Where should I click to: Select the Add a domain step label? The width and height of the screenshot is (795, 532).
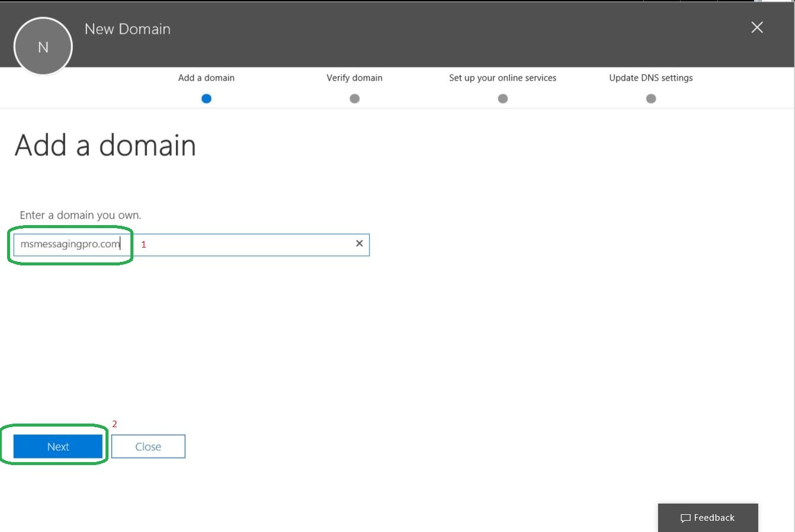(x=206, y=78)
